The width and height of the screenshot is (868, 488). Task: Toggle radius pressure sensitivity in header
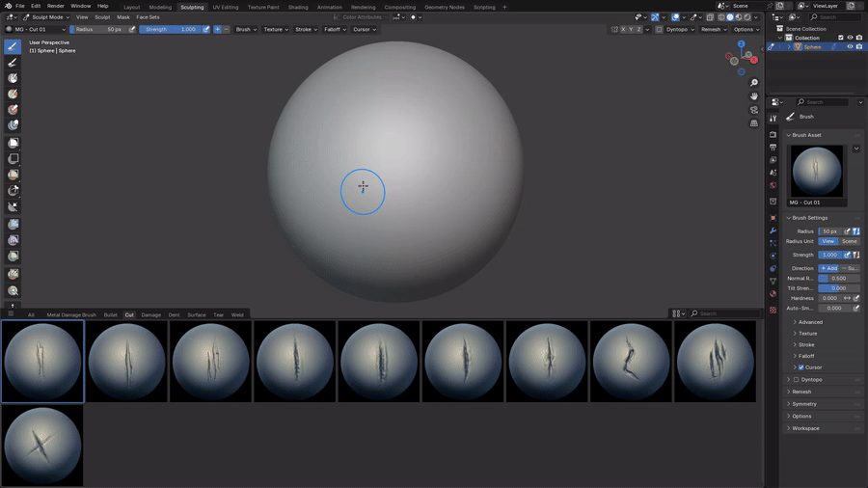click(132, 29)
